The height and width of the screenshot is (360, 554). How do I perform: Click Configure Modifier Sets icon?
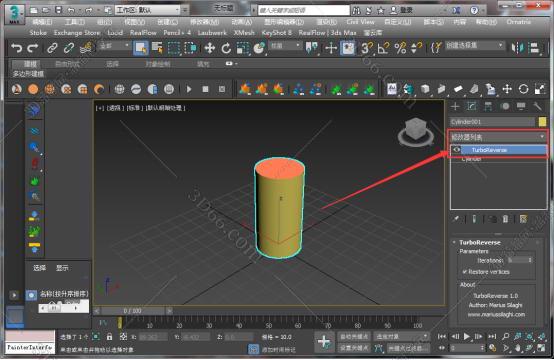[523, 219]
